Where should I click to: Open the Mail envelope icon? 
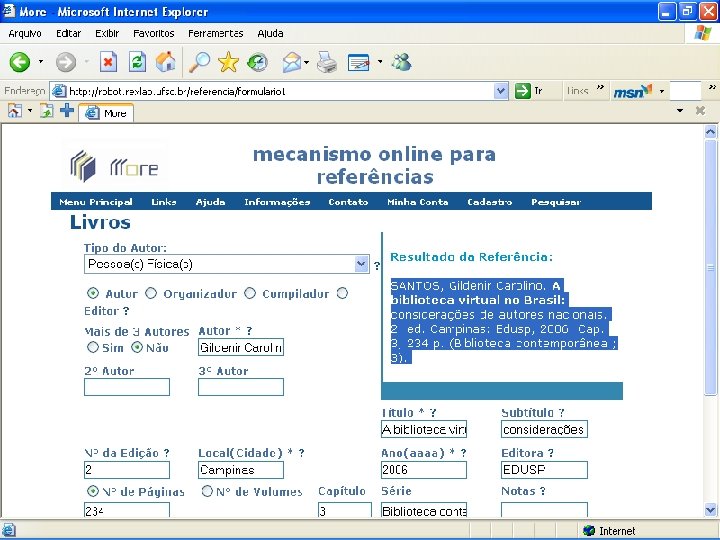(292, 62)
